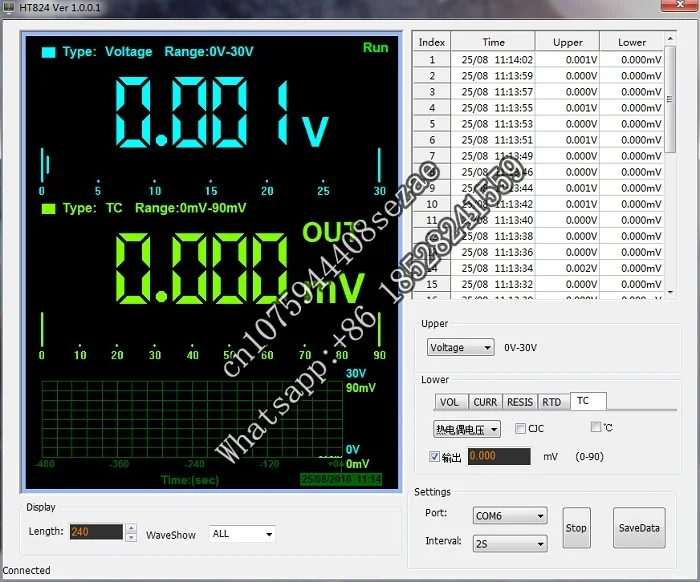Open the Upper Voltage type dropdown

click(461, 347)
